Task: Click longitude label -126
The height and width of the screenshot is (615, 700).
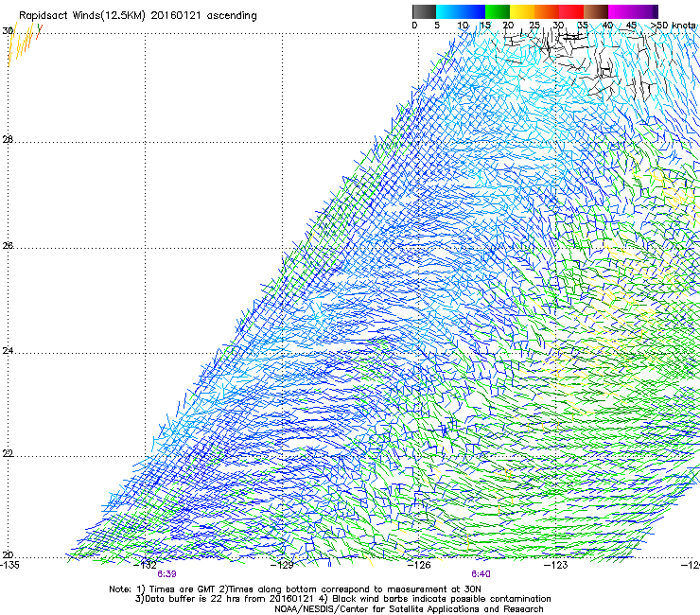Action: pos(419,565)
